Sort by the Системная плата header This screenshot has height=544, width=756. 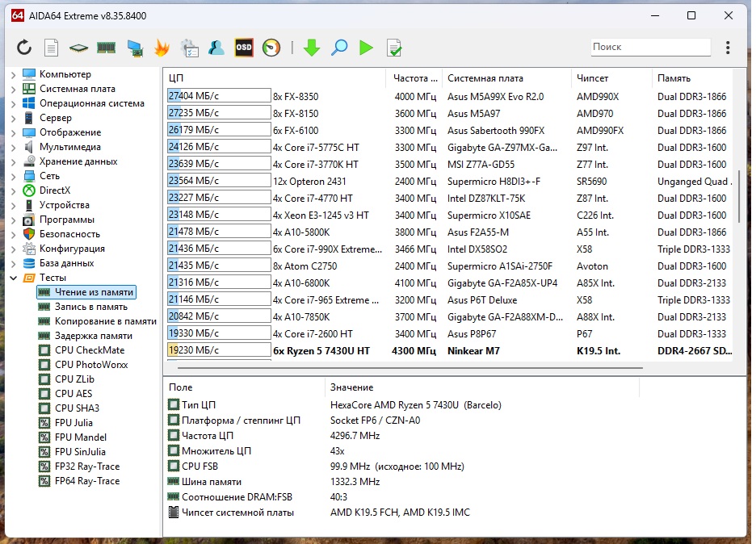[506, 78]
